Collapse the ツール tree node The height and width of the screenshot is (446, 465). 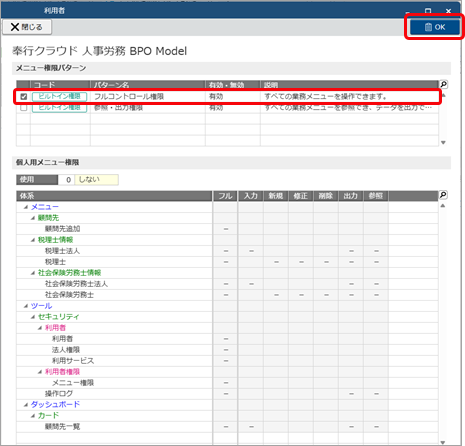26,306
